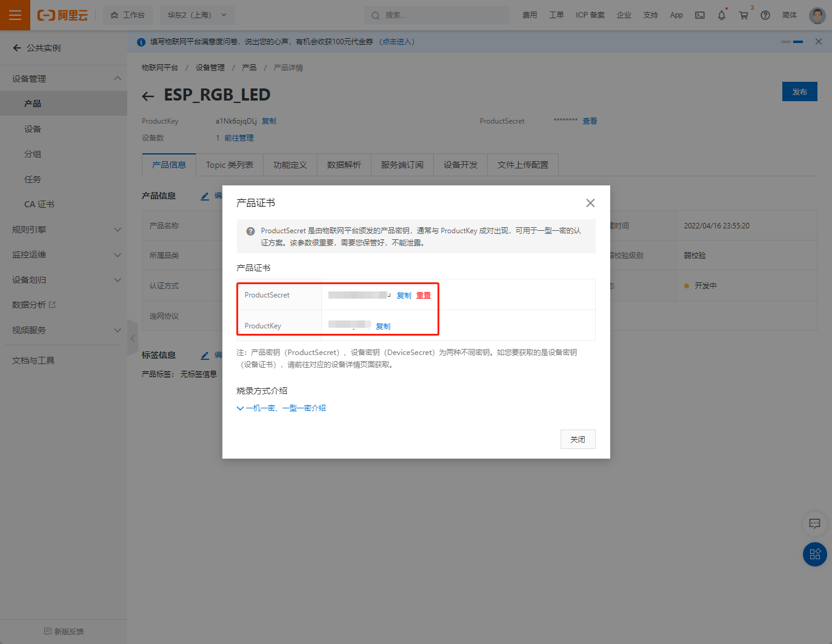
Task: Switch to the 功能定义 tab
Action: [x=290, y=165]
